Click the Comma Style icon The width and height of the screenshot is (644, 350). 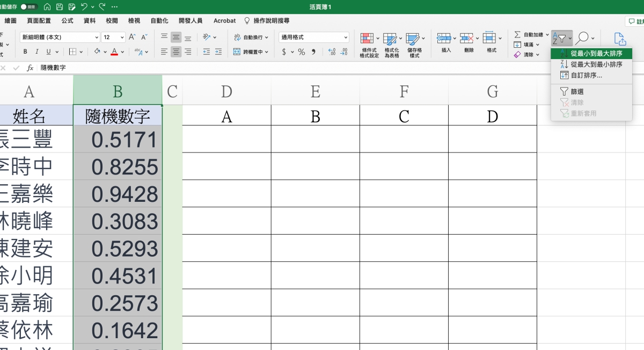coord(313,52)
